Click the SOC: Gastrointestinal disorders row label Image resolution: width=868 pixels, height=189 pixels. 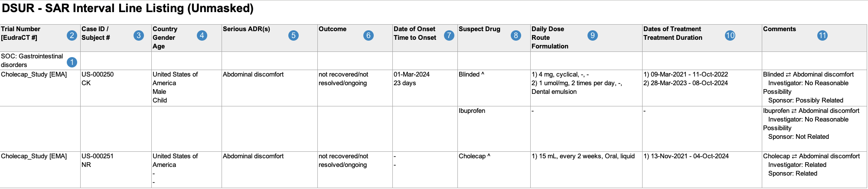pyautogui.click(x=32, y=61)
